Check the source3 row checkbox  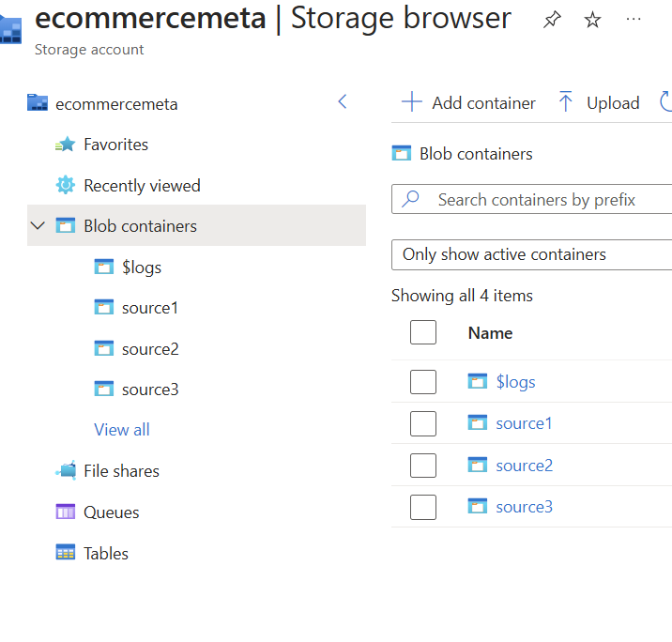tap(423, 507)
